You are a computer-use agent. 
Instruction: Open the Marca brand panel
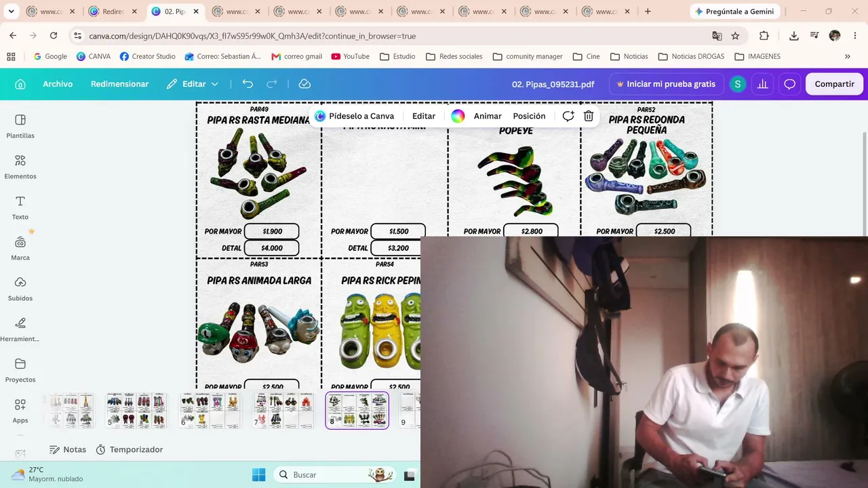[x=20, y=249]
